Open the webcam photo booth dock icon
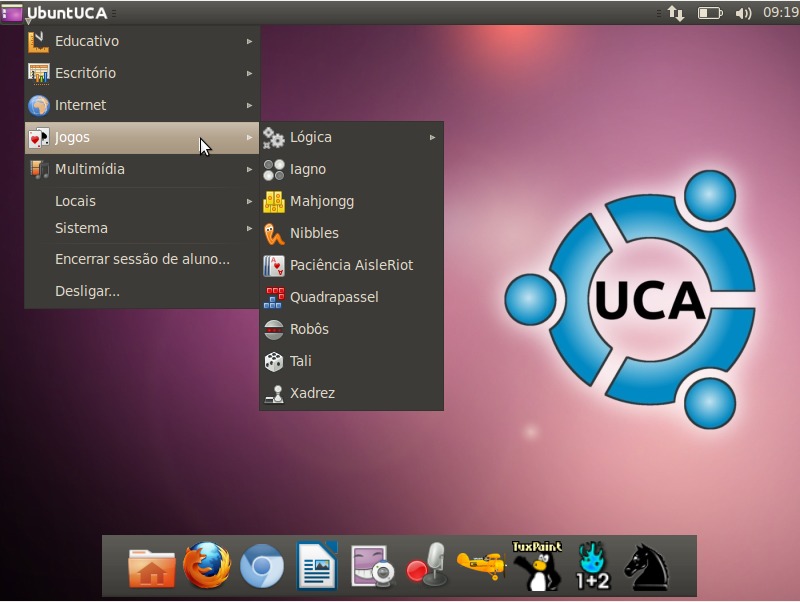Viewport: 800px width, 602px height. 372,566
